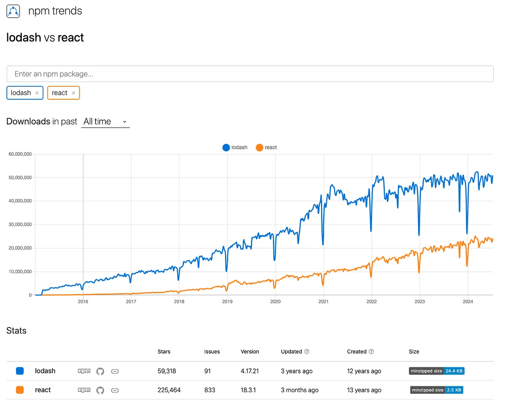This screenshot has height=420, width=519.
Task: Click lodash issues count 91
Action: point(208,371)
